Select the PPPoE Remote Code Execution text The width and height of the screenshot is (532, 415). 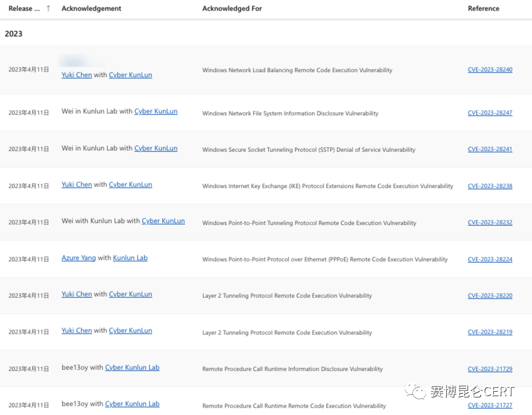pos(325,260)
